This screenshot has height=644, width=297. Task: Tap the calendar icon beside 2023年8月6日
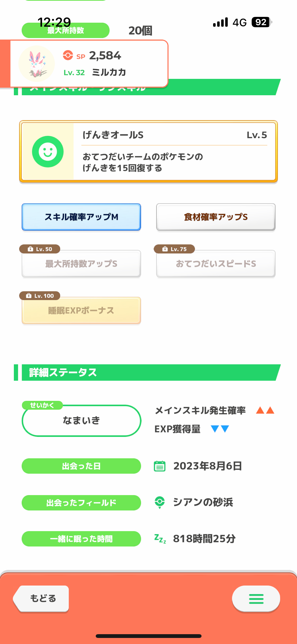[x=159, y=466]
